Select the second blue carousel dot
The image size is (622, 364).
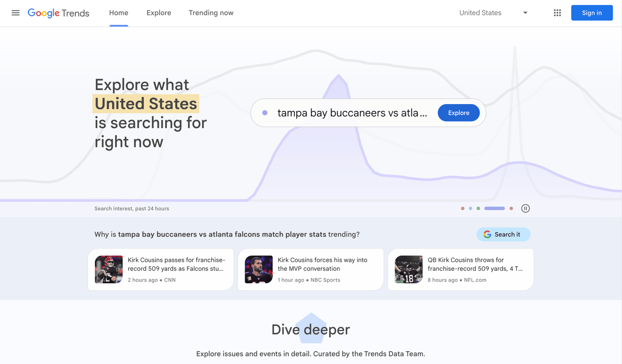pyautogui.click(x=470, y=208)
